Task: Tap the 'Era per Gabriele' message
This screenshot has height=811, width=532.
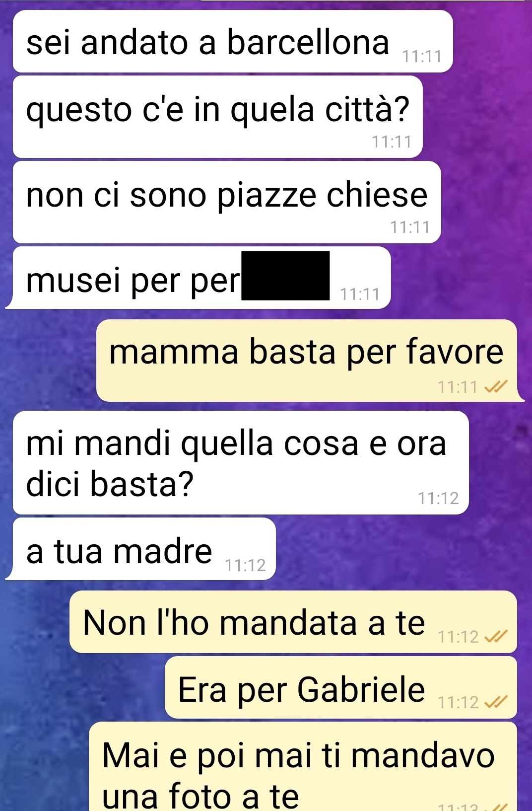Action: pos(341,687)
